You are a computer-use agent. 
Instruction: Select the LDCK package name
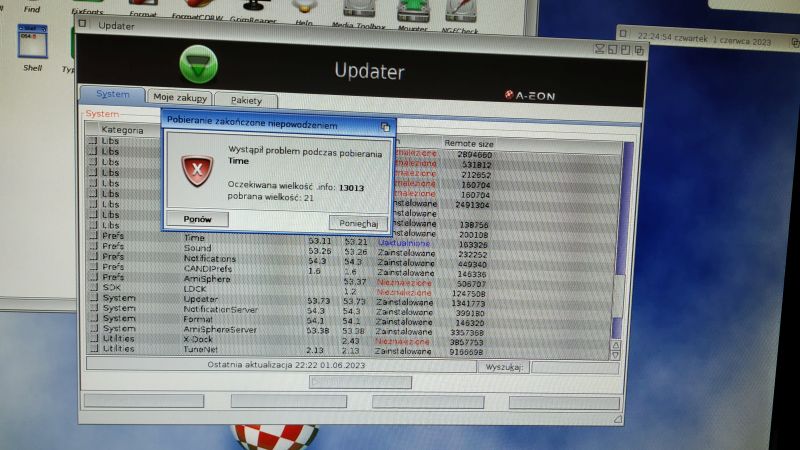pyautogui.click(x=195, y=289)
